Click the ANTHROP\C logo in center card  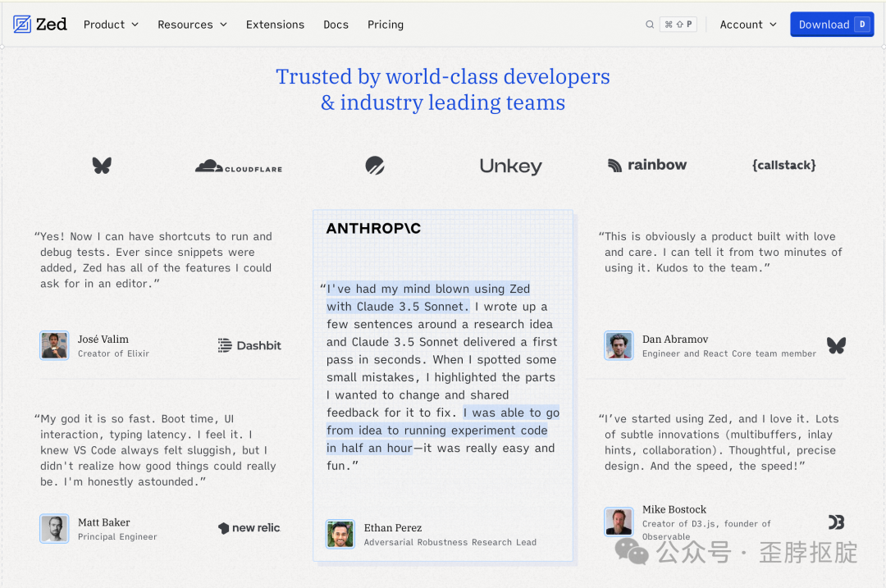[x=373, y=228]
